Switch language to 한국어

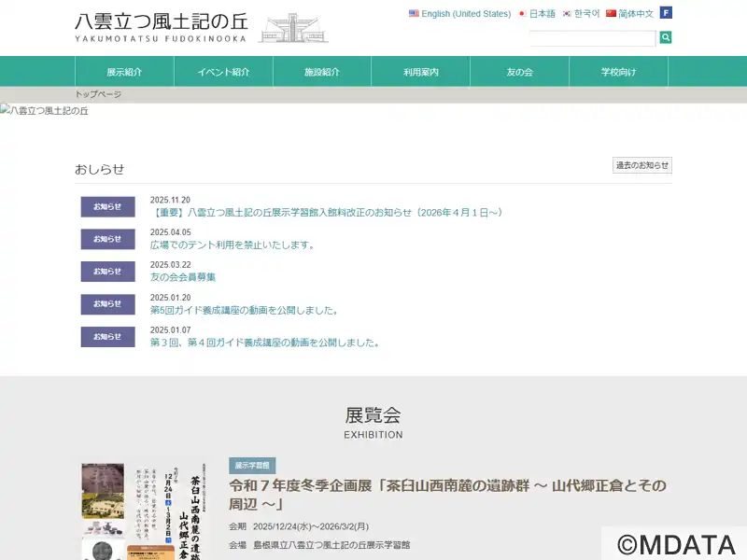(x=581, y=14)
